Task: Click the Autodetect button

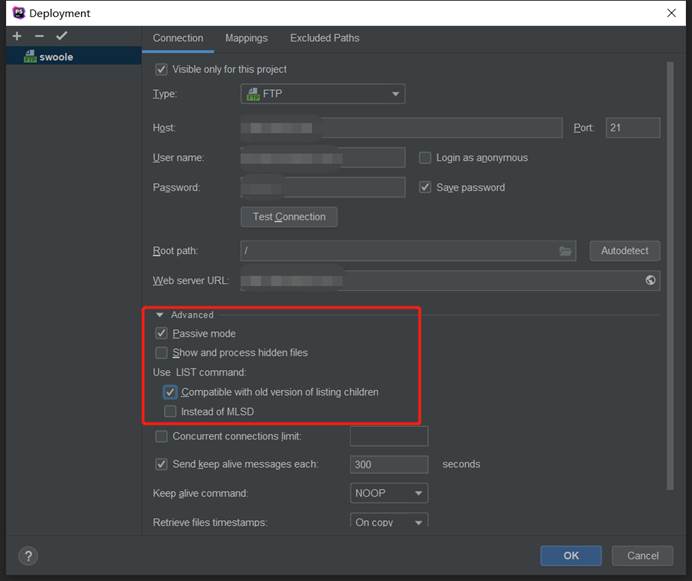Action: pyautogui.click(x=624, y=251)
